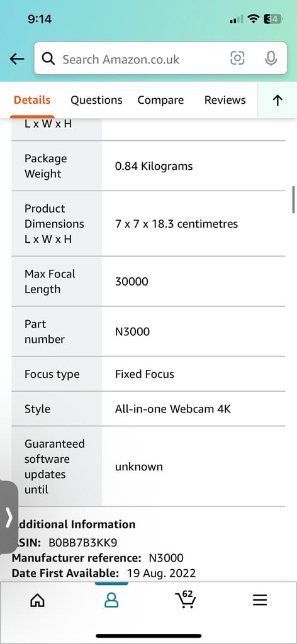297x644 pixels.
Task: Click the page scrollbar thumb
Action: point(293,199)
